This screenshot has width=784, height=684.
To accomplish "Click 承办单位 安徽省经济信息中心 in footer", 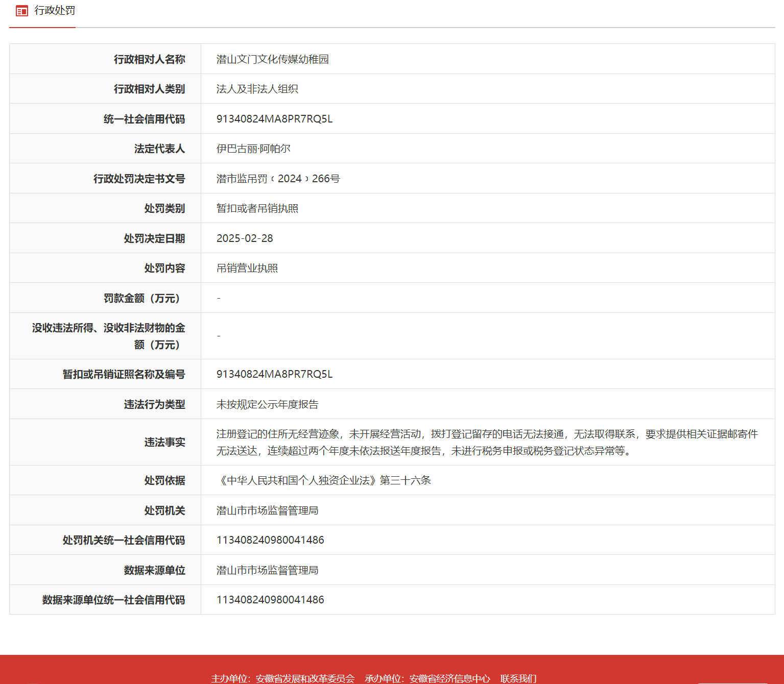I will point(427,678).
